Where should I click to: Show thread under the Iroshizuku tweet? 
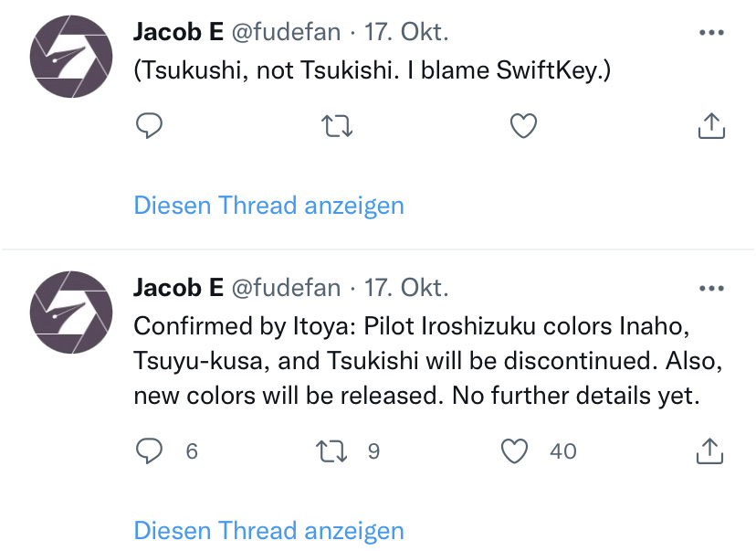268,531
